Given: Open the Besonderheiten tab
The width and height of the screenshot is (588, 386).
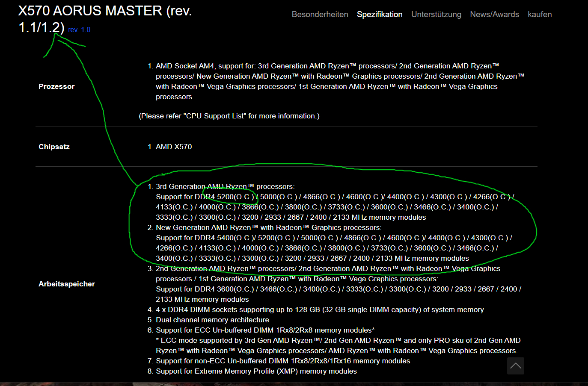Looking at the screenshot, I should [320, 15].
